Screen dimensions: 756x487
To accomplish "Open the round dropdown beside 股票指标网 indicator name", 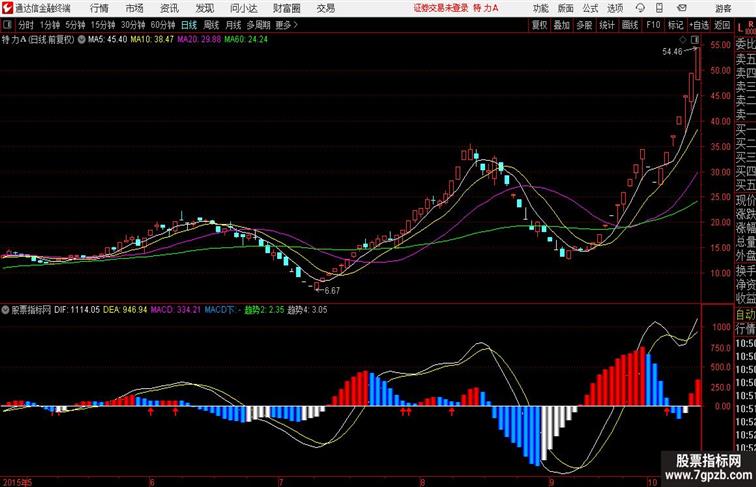I will [5, 310].
